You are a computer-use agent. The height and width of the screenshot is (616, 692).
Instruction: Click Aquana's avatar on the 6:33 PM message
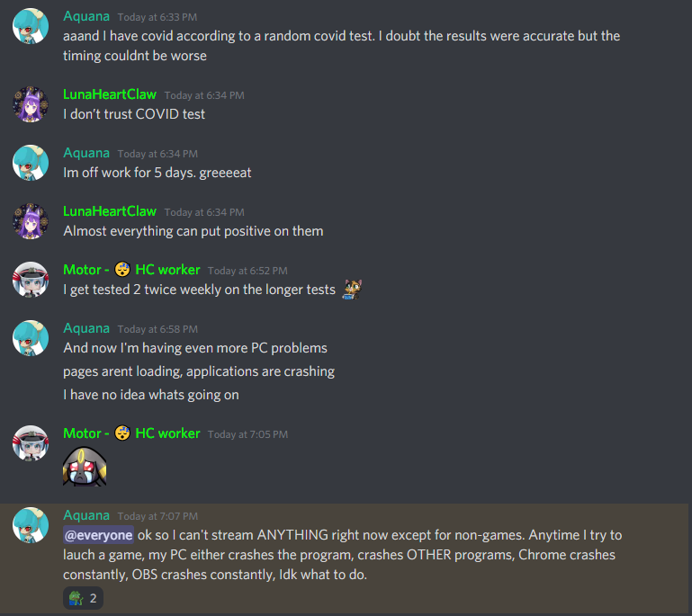pos(31,25)
